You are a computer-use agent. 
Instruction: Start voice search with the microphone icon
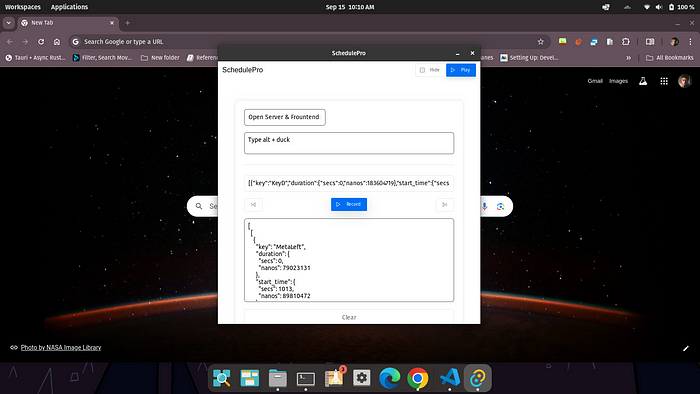tap(484, 206)
